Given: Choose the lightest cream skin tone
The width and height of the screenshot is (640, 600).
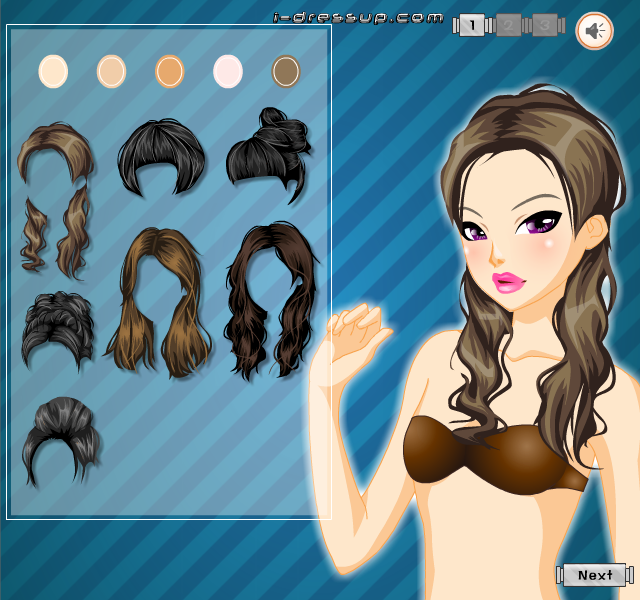Looking at the screenshot, I should coord(53,71).
